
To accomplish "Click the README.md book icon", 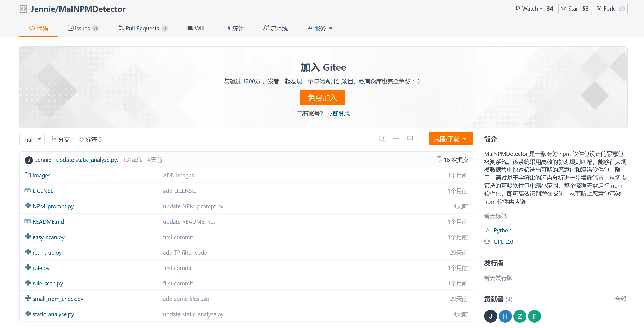I will point(27,221).
